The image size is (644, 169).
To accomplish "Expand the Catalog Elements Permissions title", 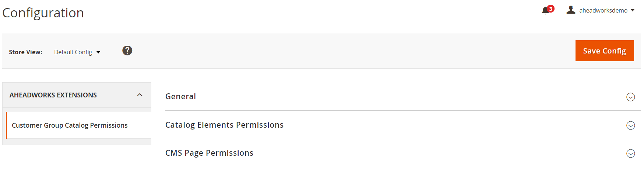I will tap(224, 125).
